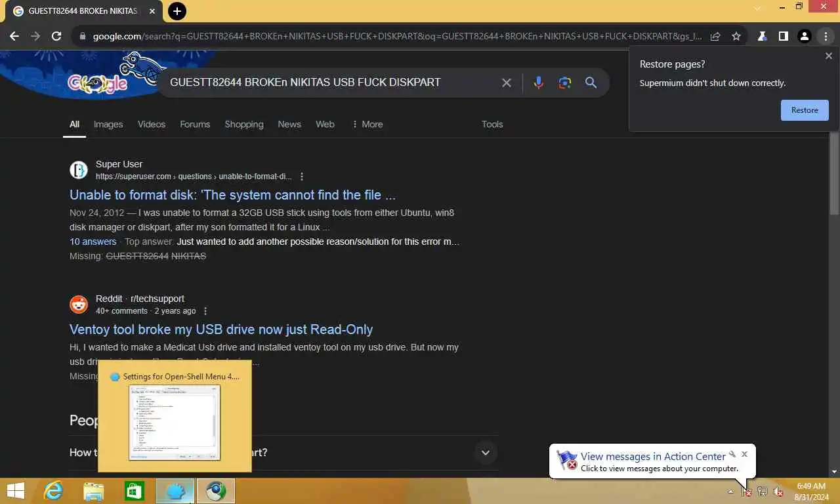Go back to previous page
Image resolution: width=840 pixels, height=504 pixels.
coord(14,37)
